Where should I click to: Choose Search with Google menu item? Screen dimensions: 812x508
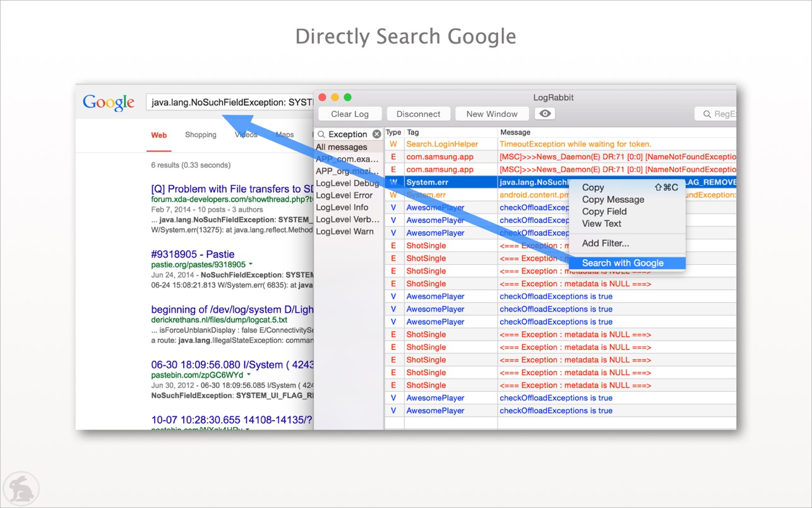(627, 263)
